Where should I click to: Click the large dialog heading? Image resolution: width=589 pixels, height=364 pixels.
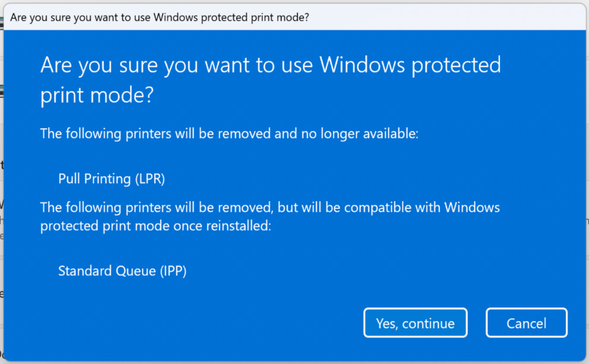(x=270, y=80)
